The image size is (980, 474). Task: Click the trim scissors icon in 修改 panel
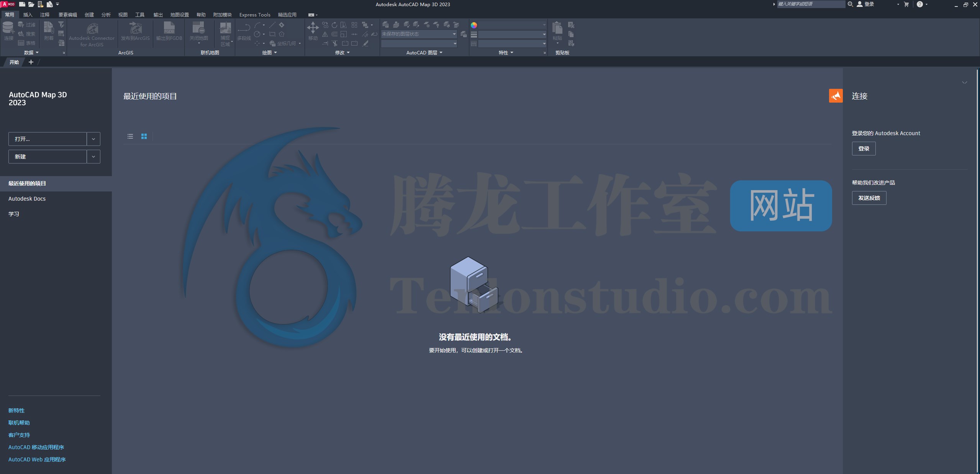pos(334,43)
